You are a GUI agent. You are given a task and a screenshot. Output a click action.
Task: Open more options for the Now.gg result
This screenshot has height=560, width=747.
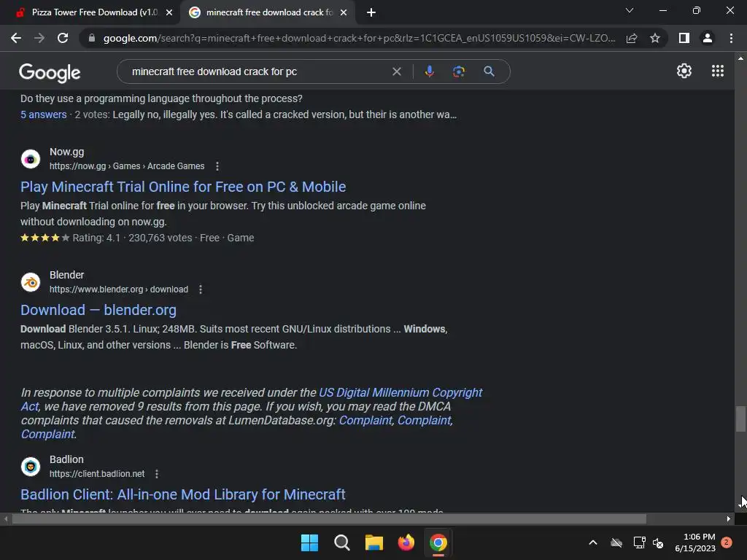tap(217, 166)
